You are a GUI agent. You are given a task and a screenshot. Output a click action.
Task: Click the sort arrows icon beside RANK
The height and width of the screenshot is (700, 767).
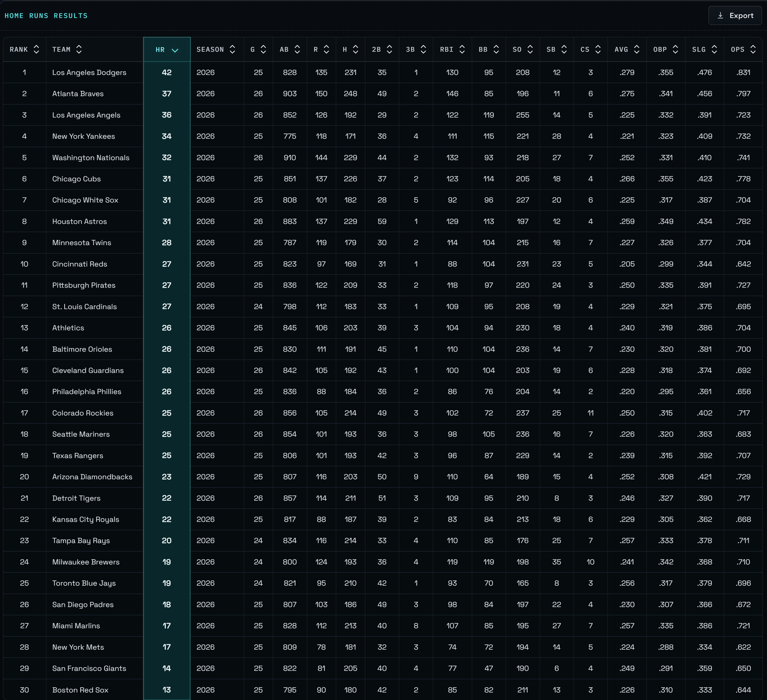[36, 49]
